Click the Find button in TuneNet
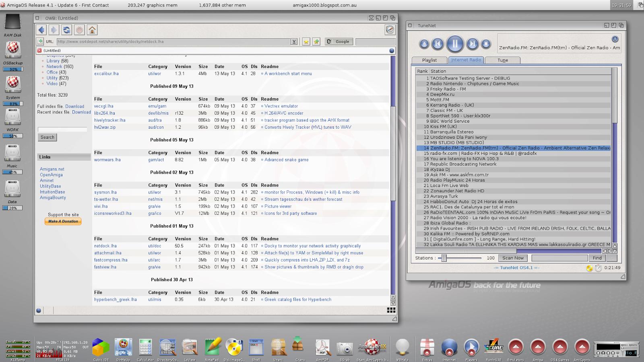The width and height of the screenshot is (644, 362). (x=597, y=258)
